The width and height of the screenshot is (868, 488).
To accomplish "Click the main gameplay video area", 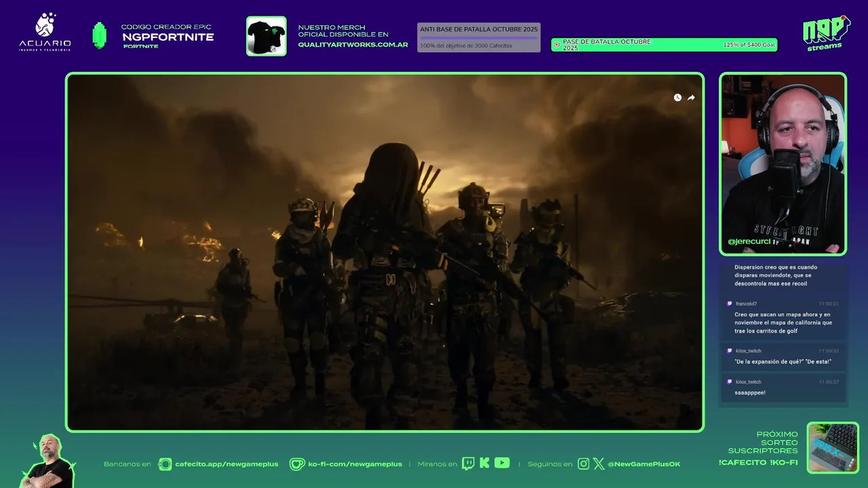I will click(x=384, y=252).
